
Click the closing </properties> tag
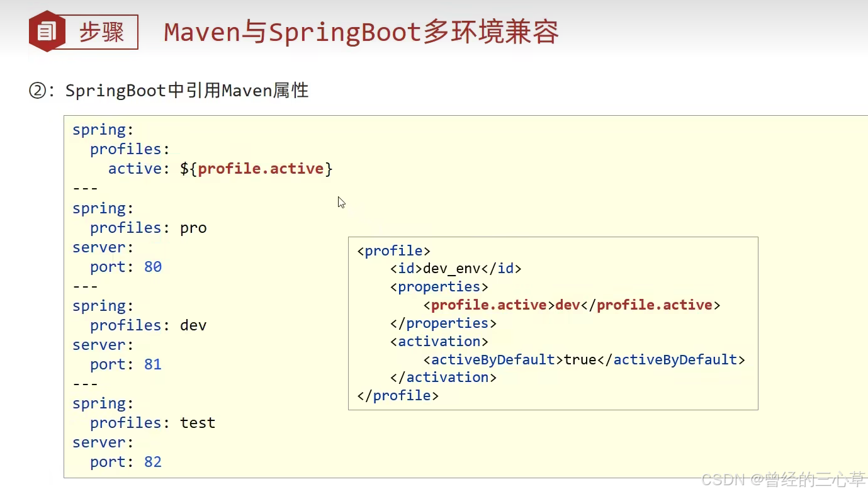pyautogui.click(x=443, y=323)
